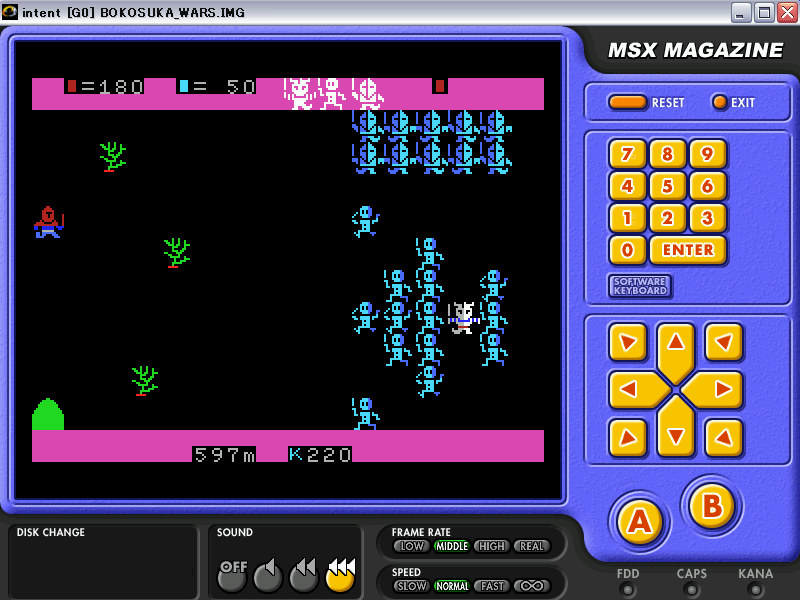800x600 pixels.
Task: Set frame rate to REAL
Action: pos(532,546)
